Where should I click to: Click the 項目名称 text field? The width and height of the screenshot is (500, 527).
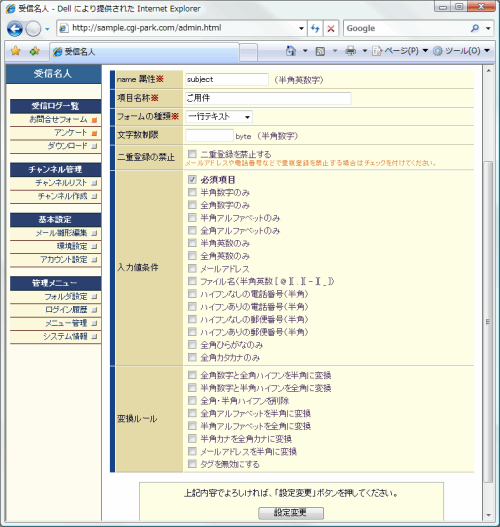coord(268,98)
